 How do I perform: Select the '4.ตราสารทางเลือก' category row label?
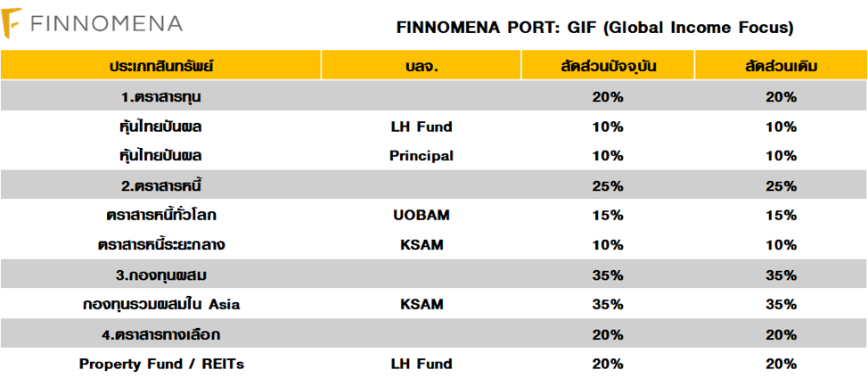point(161,334)
